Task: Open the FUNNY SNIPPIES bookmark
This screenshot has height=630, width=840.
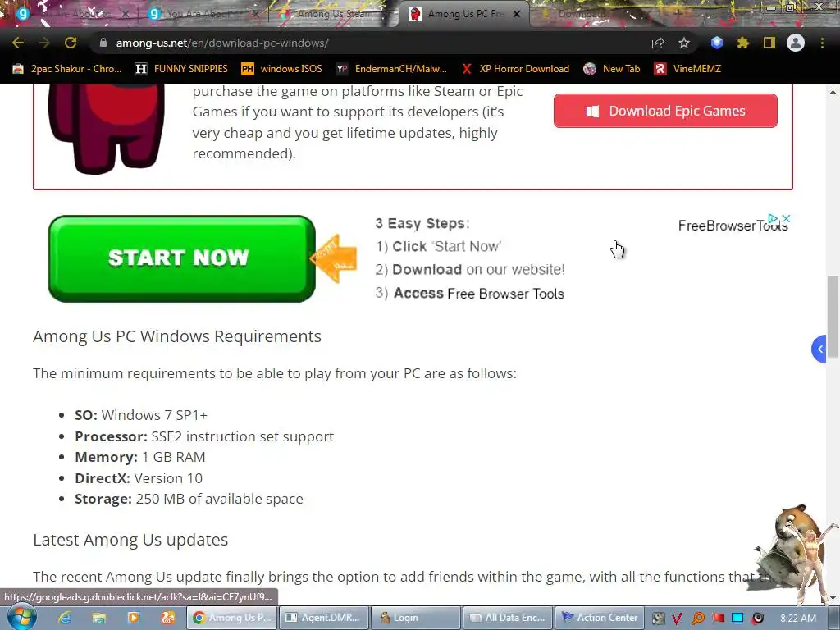Action: point(181,69)
